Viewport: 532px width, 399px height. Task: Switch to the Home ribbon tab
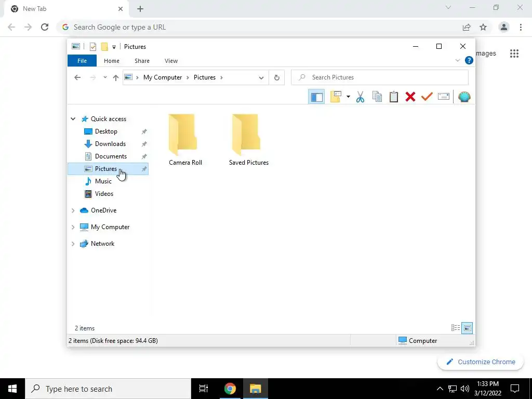coord(112,61)
